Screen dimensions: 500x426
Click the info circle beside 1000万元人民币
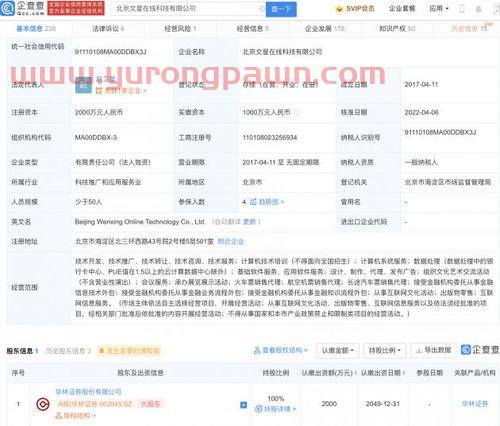point(297,113)
